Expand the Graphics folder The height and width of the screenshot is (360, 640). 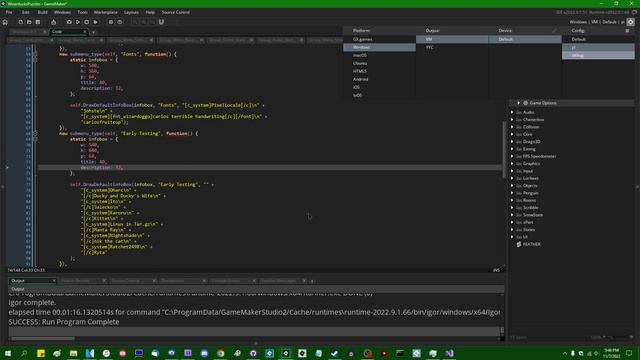click(x=512, y=164)
